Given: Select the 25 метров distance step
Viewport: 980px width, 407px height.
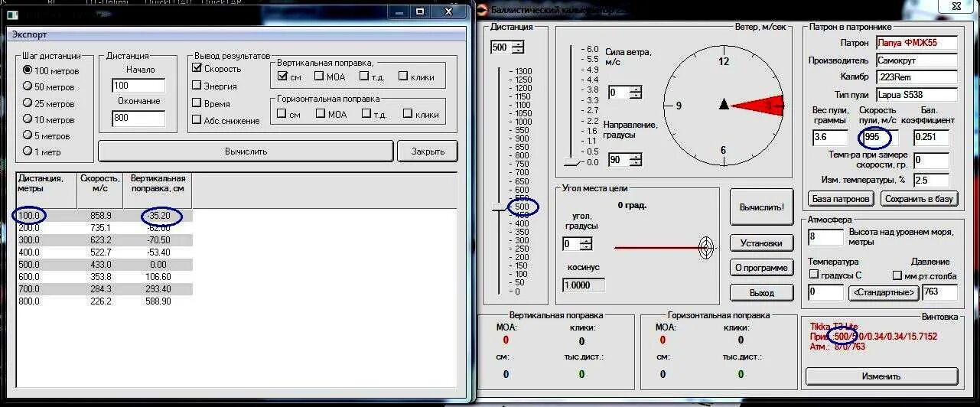Looking at the screenshot, I should pyautogui.click(x=49, y=103).
